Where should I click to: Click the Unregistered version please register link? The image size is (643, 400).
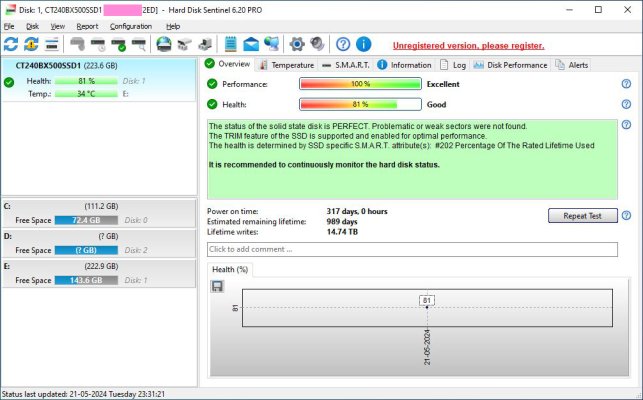click(x=468, y=46)
